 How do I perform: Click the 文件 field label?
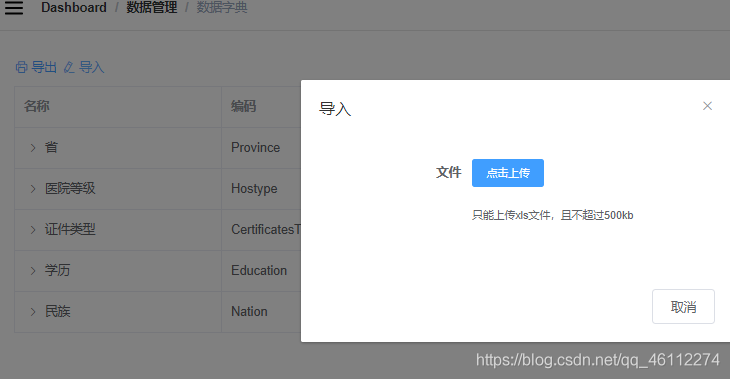coord(448,172)
